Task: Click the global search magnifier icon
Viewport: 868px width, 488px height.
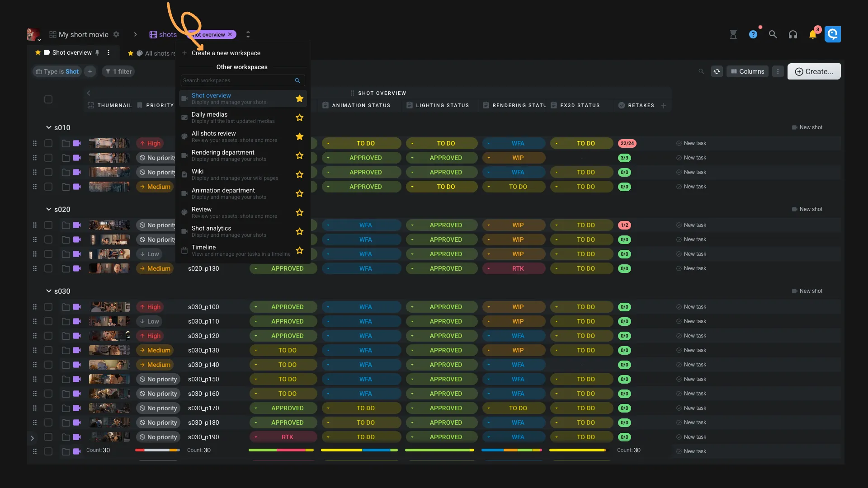Action: (773, 34)
